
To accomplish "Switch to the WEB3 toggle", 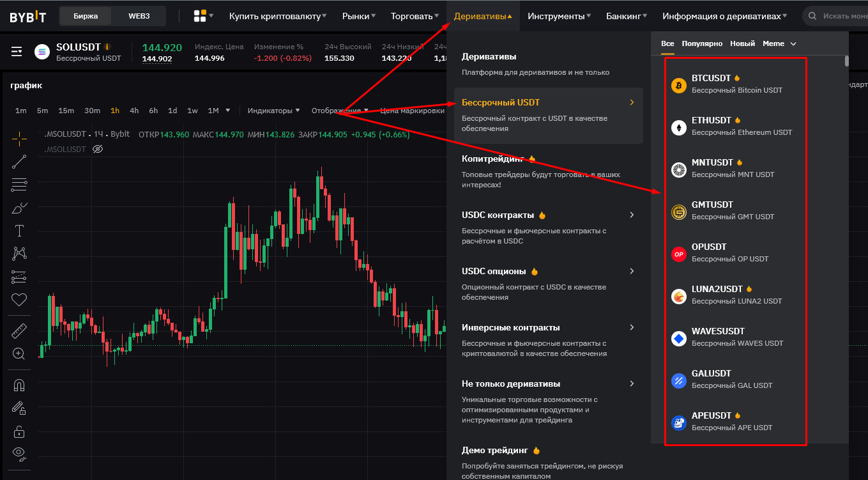I will 139,16.
